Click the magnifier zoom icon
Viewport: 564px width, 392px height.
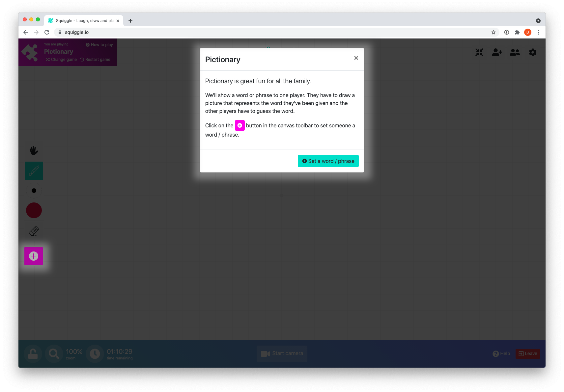tap(54, 354)
